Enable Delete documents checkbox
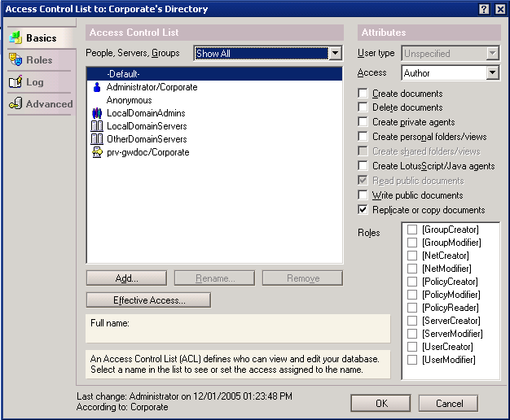This screenshot has height=420, width=510. point(363,107)
